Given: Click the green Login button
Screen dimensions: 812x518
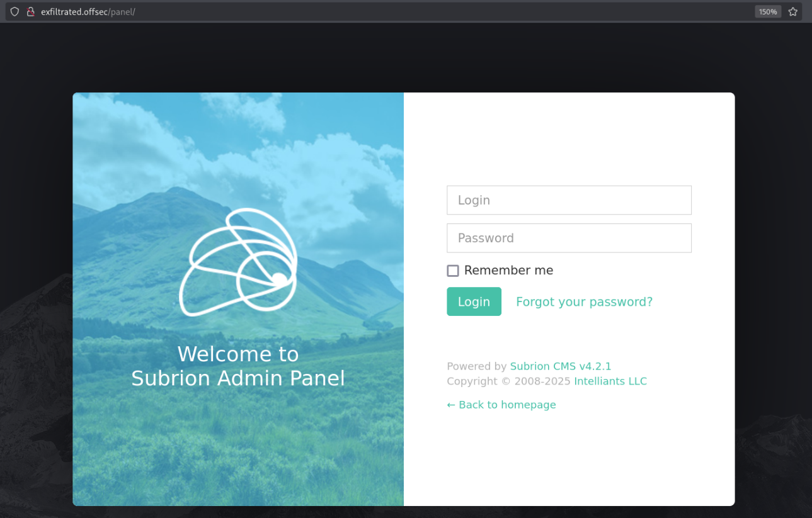Looking at the screenshot, I should [x=474, y=301].
